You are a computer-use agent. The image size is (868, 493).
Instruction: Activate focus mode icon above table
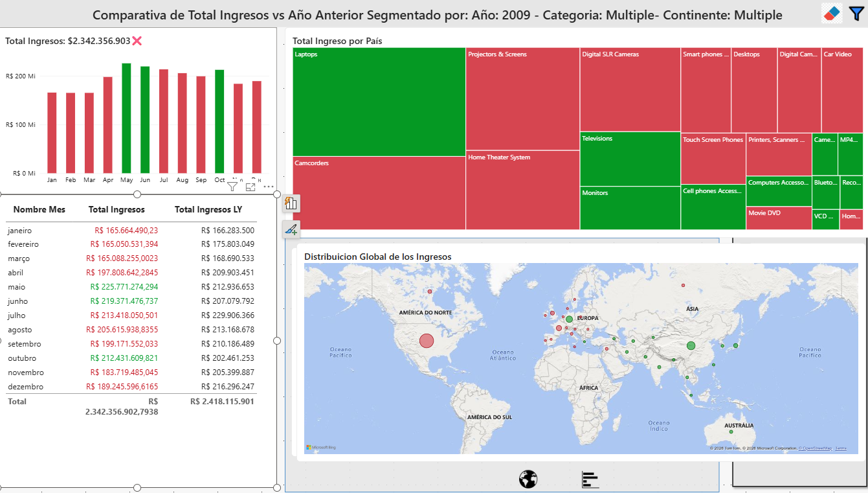(250, 187)
